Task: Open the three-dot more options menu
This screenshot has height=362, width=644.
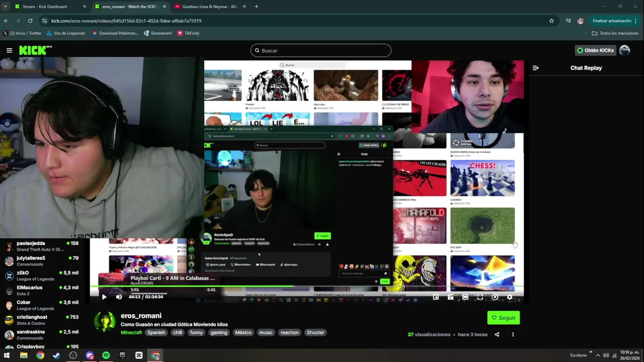Action: [513, 334]
